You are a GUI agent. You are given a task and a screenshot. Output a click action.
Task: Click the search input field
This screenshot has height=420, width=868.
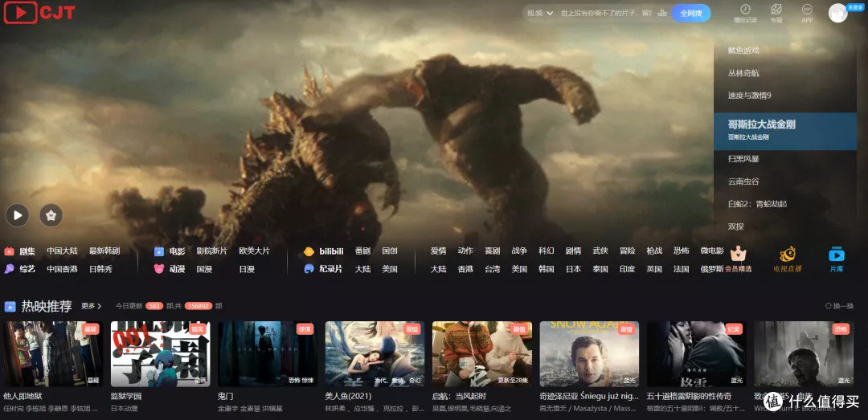[x=606, y=13]
